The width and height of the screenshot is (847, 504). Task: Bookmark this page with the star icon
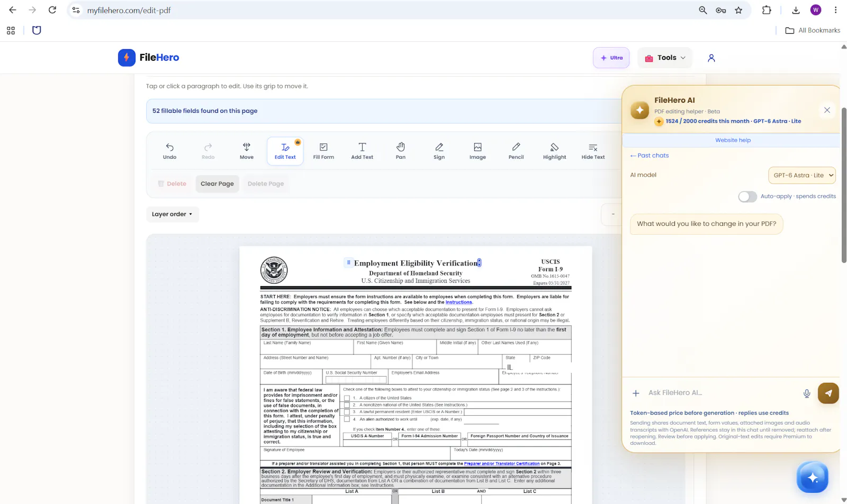coord(738,10)
